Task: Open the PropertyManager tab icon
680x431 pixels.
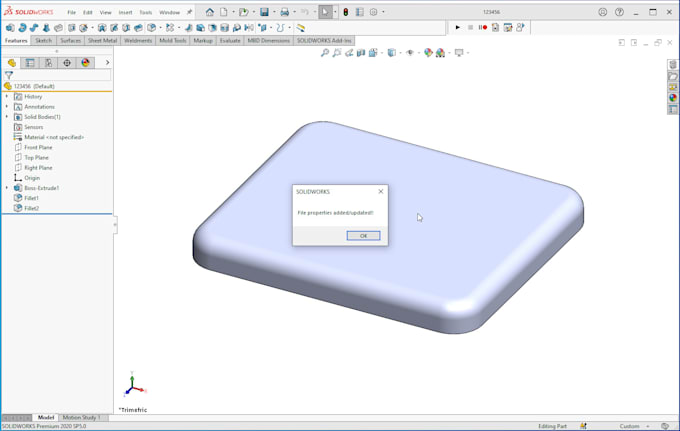Action: [x=30, y=63]
